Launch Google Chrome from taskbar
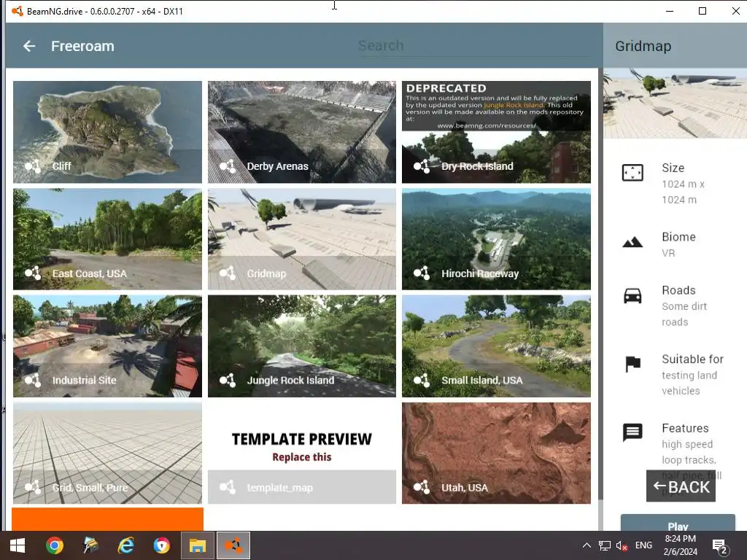747x560 pixels. [x=55, y=545]
